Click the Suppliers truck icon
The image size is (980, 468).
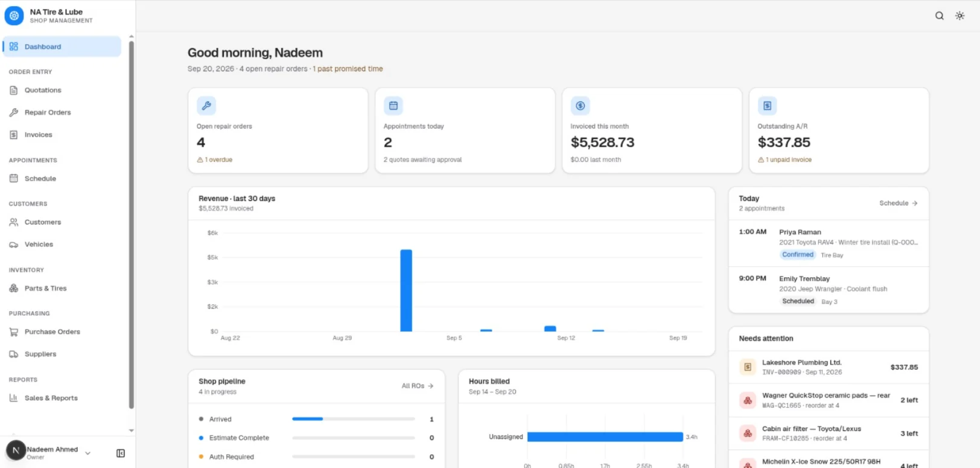(14, 354)
